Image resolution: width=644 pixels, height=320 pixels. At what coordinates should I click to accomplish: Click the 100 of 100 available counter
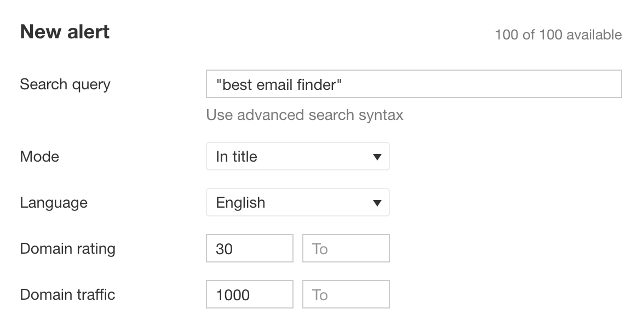[560, 35]
